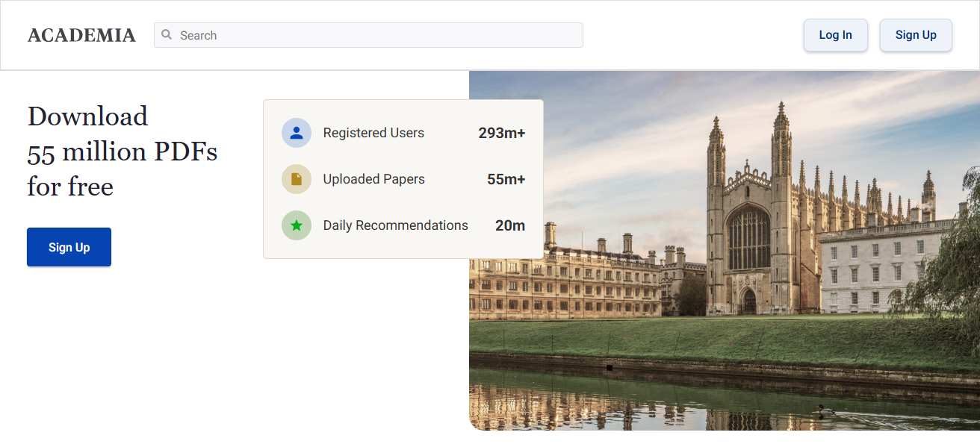This screenshot has height=447, width=980.
Task: Click the 55m+ statistic value
Action: point(506,179)
